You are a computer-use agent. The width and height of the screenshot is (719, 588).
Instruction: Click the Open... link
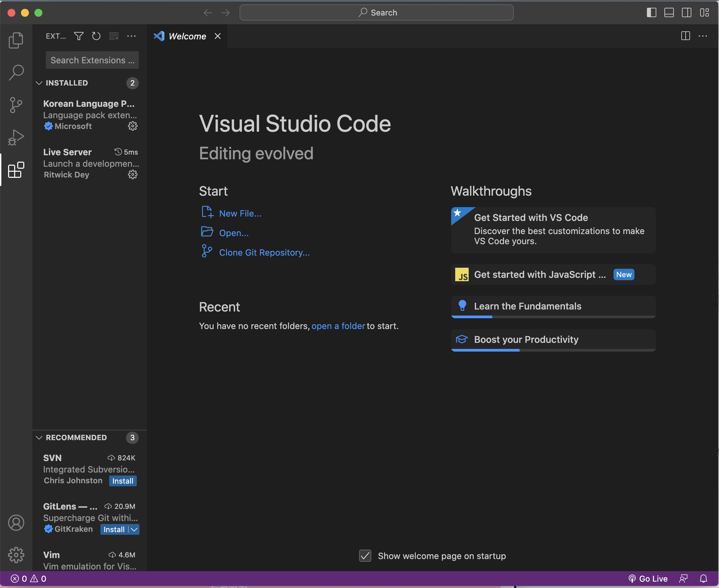pyautogui.click(x=234, y=233)
